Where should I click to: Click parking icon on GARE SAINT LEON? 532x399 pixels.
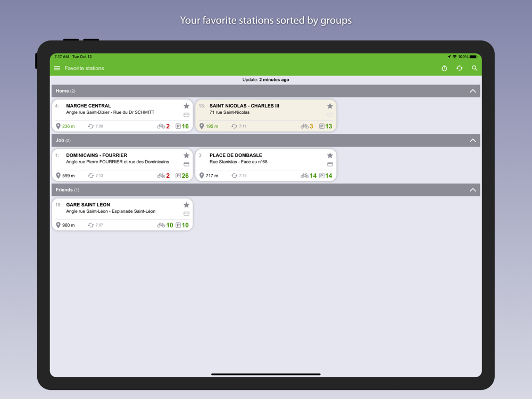(178, 225)
